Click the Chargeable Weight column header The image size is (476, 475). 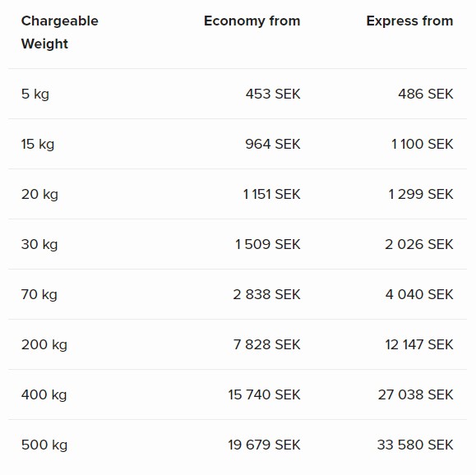(60, 33)
